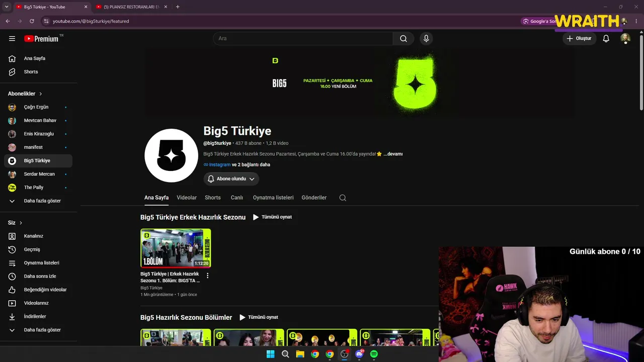Click the Ara search input field
644x362 pixels.
303,39
